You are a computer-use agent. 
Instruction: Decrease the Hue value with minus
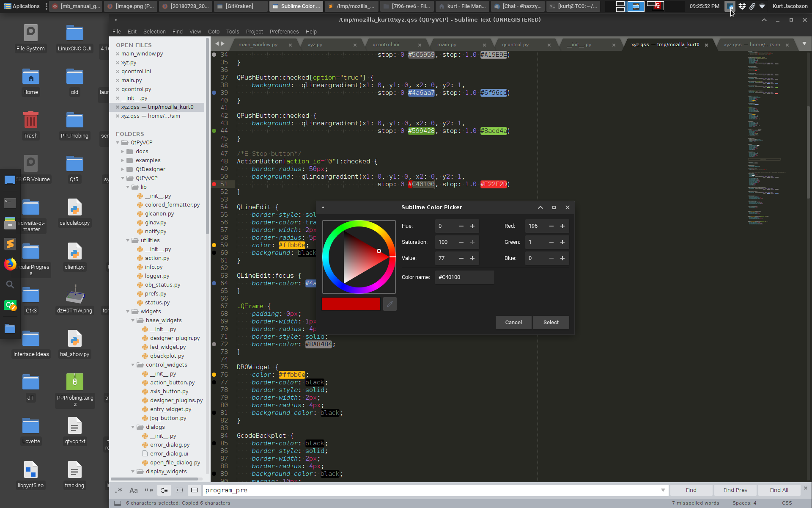(461, 226)
